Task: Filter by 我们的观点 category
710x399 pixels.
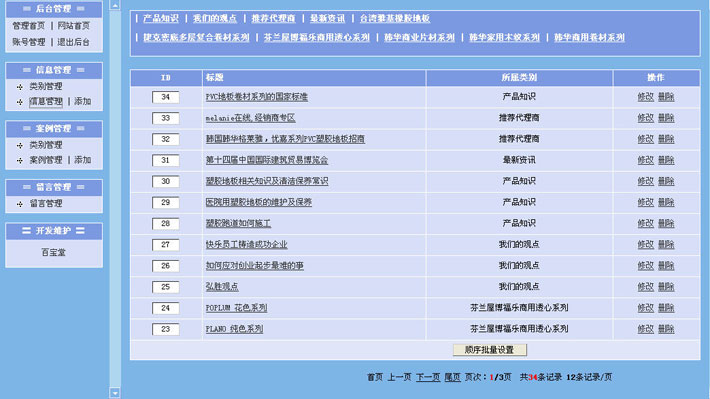Action: (x=215, y=19)
